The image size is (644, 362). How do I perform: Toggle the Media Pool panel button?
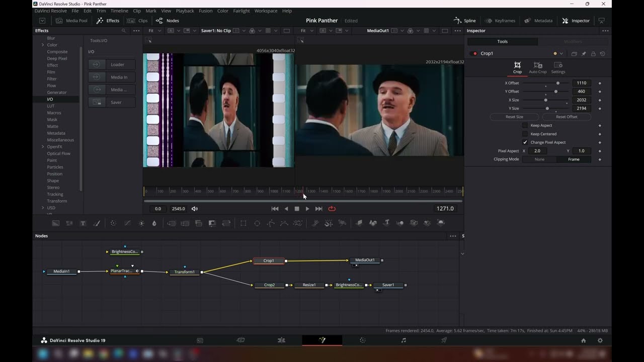pos(71,21)
